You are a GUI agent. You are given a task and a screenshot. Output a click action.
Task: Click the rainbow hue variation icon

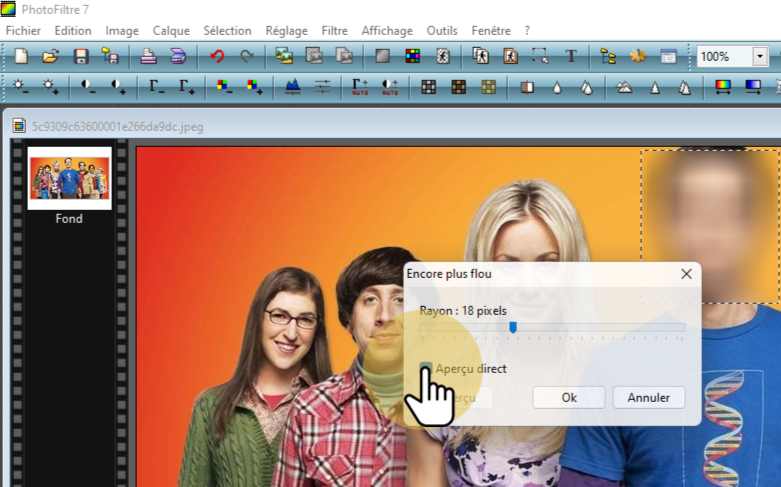click(x=723, y=87)
